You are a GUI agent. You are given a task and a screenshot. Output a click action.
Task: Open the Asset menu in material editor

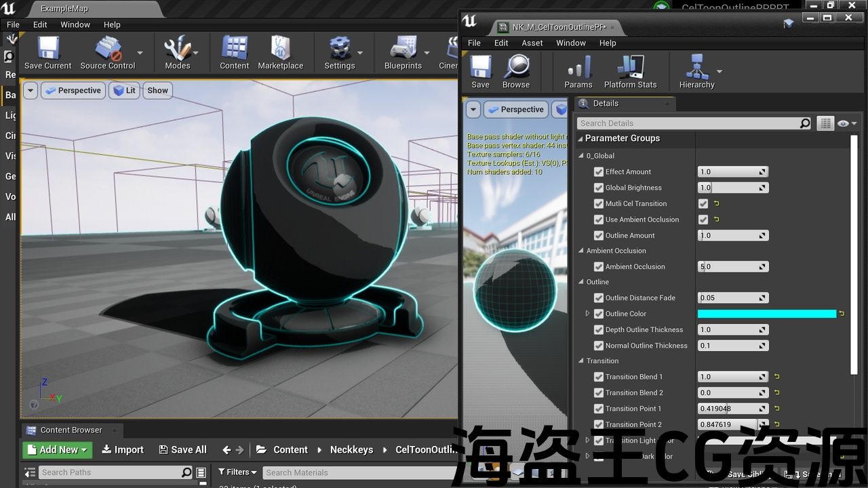coord(532,43)
